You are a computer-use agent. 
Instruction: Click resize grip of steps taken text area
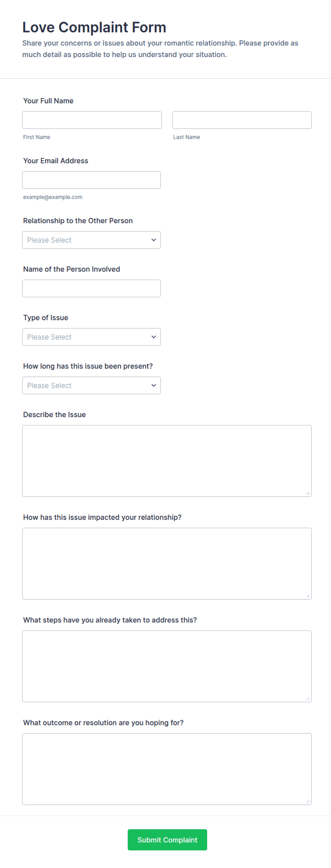coord(308,698)
